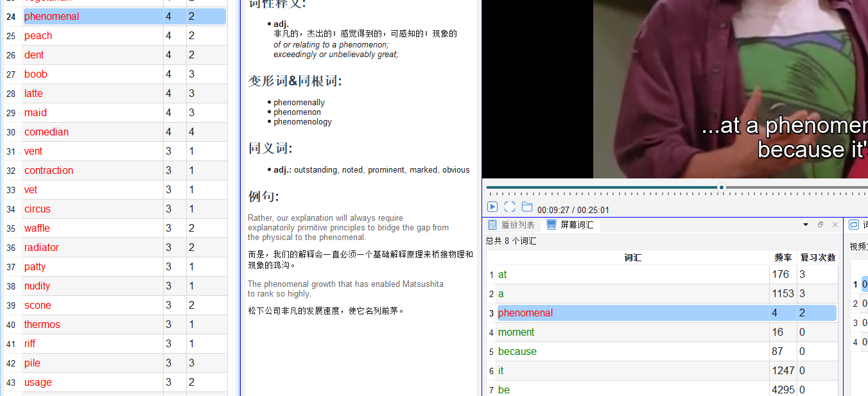868x396 pixels.
Task: Play the video with the play button
Action: point(492,207)
